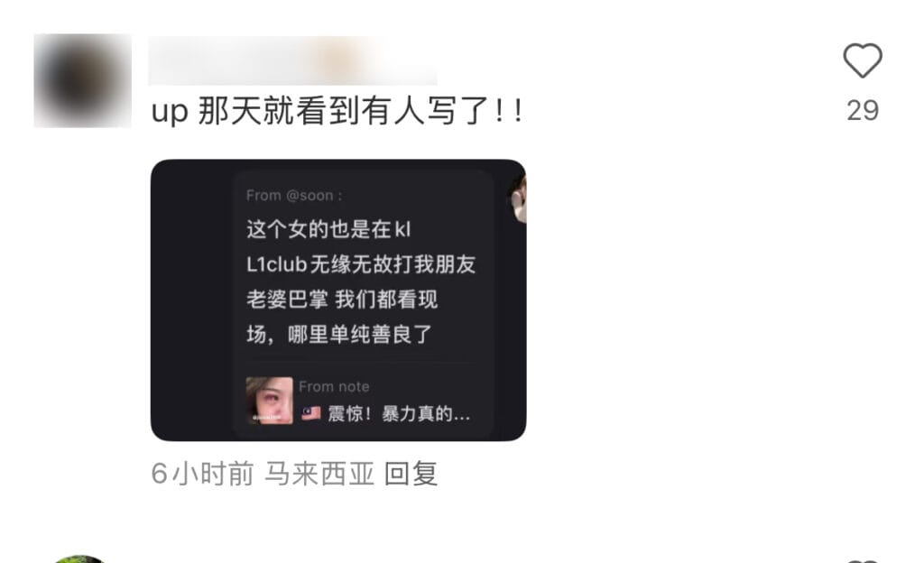Like the next comment via its partial heart
Image resolution: width=924 pixels, height=563 pixels.
click(x=862, y=560)
